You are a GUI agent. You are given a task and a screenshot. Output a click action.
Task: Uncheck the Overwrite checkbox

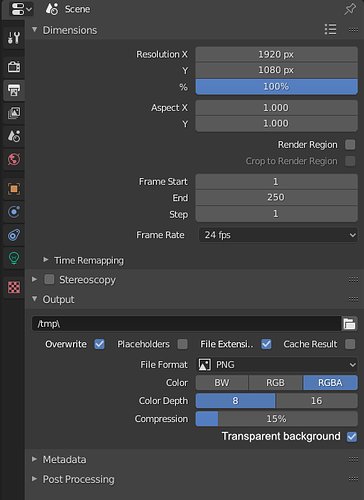click(99, 344)
